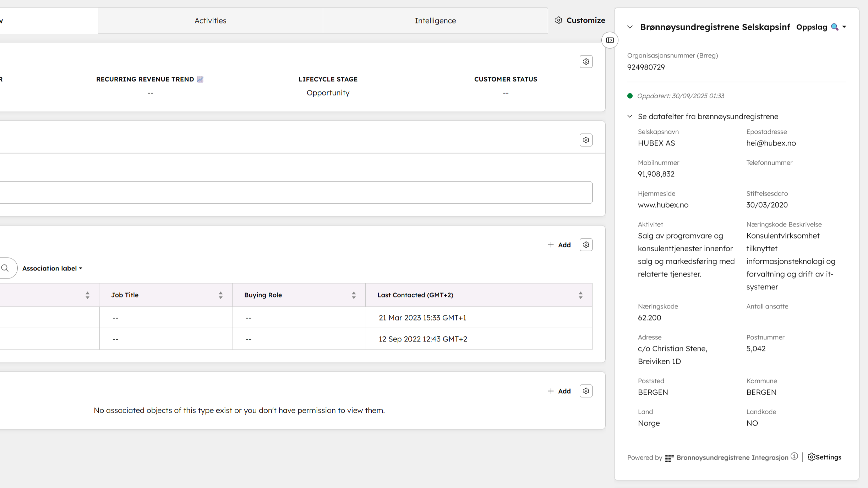
Task: Switch to the Intelligence tab
Action: [435, 21]
